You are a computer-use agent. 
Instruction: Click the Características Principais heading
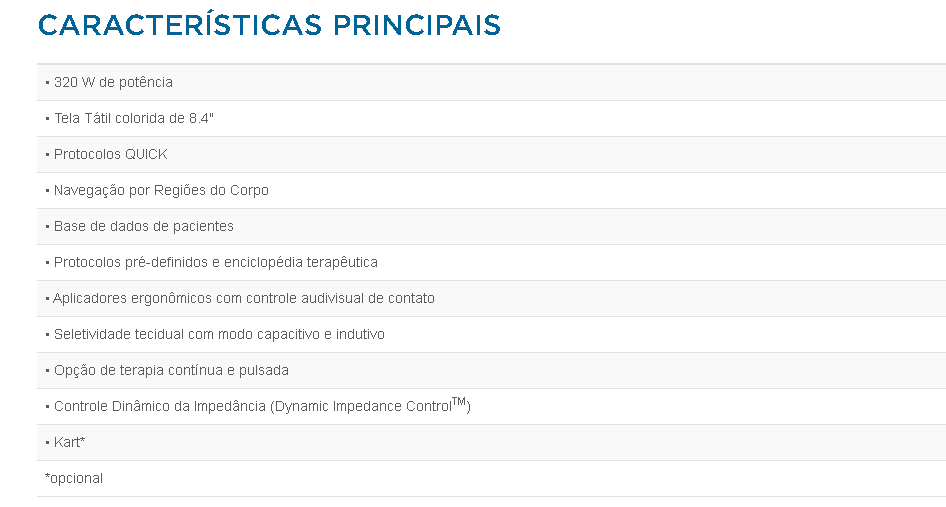pos(269,25)
